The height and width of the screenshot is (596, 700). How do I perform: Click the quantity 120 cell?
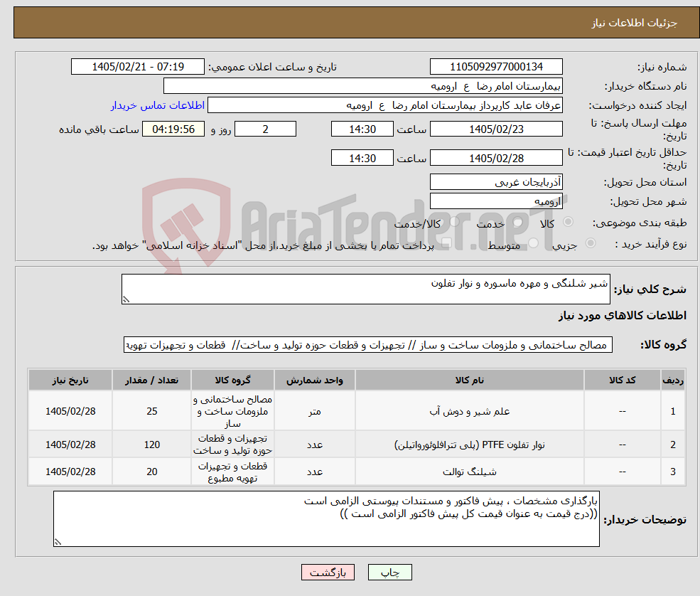click(x=152, y=445)
